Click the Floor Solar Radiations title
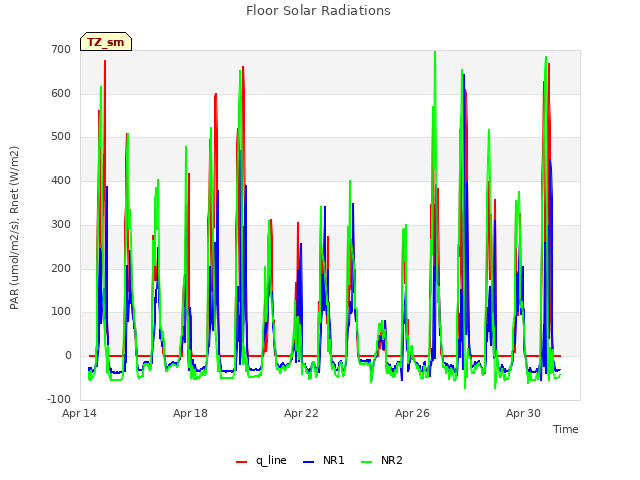The image size is (640, 480). 318,10
